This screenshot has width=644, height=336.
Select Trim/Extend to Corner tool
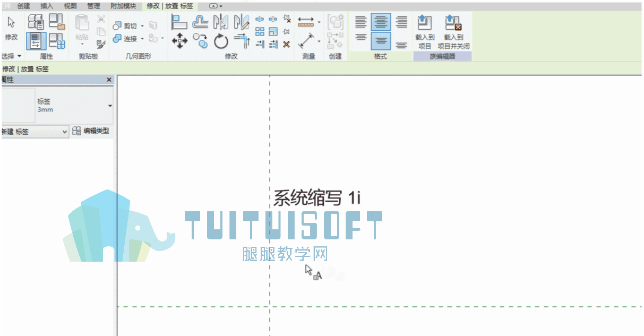tap(242, 41)
